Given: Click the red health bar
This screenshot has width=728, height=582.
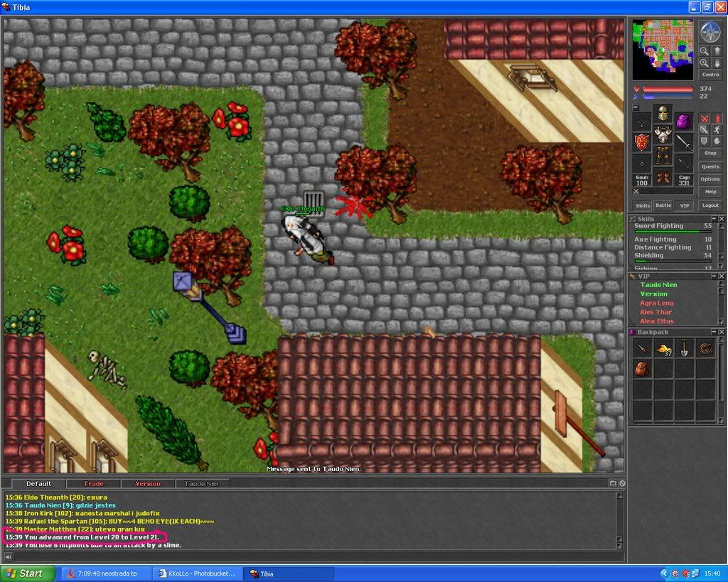Looking at the screenshot, I should click(668, 89).
